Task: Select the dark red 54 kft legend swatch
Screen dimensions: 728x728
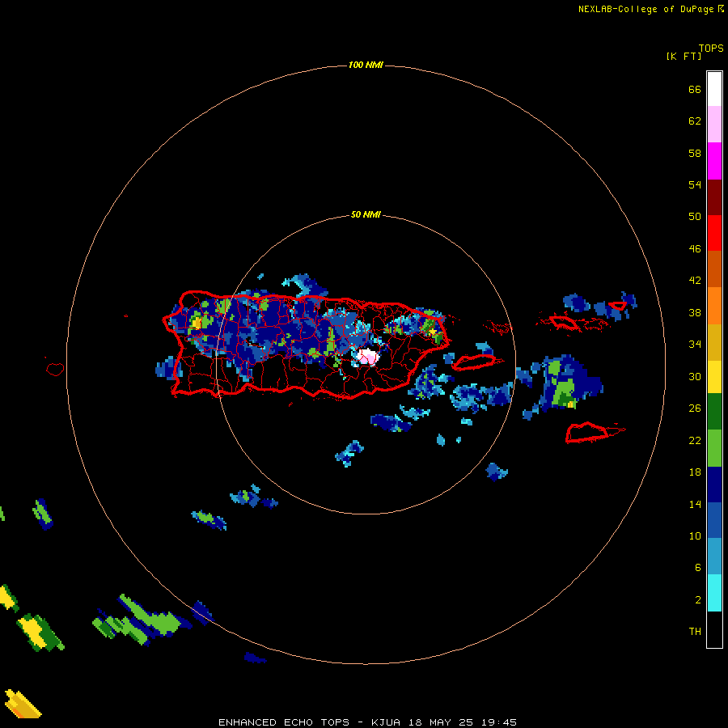Action: 714,197
